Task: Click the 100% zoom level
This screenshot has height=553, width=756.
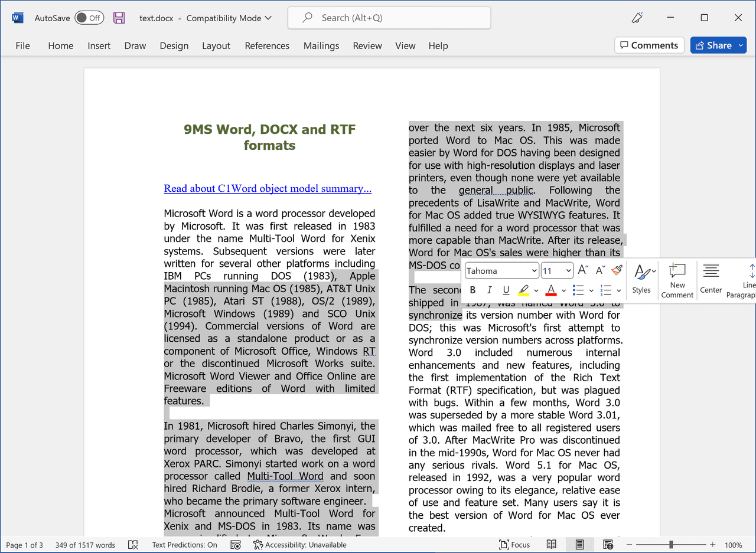Action: [x=734, y=545]
